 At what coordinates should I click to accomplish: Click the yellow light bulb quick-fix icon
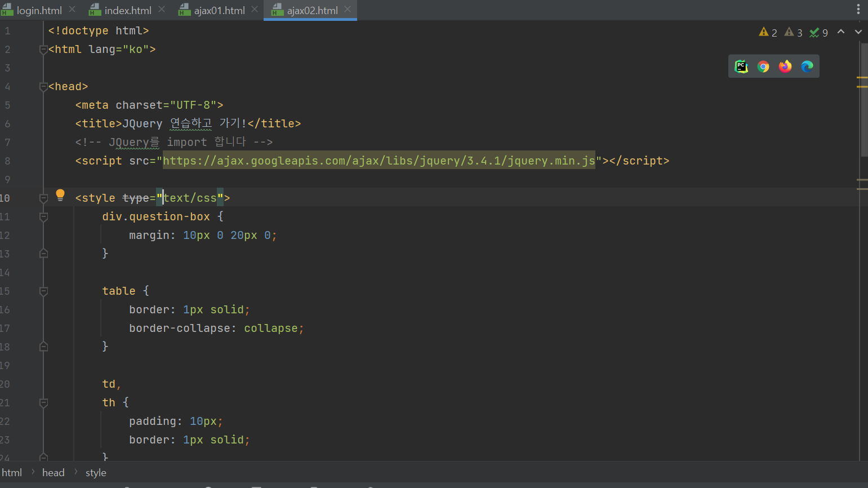tap(60, 196)
